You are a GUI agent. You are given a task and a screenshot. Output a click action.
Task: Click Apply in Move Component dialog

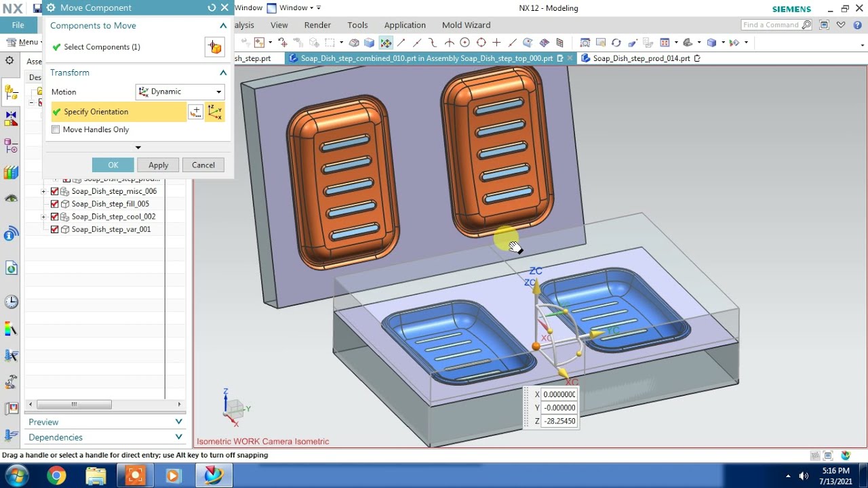(158, 165)
